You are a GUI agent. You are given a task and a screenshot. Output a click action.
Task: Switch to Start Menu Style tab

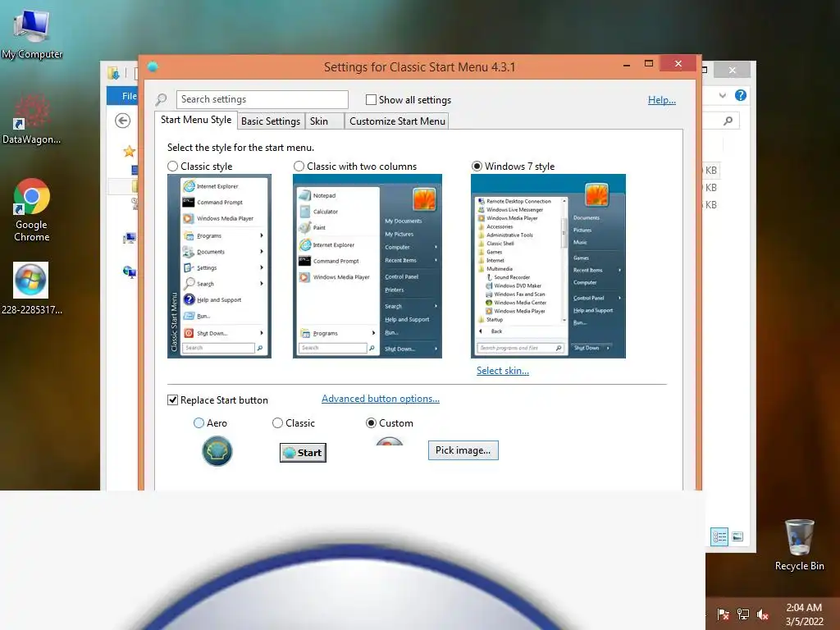(x=196, y=120)
